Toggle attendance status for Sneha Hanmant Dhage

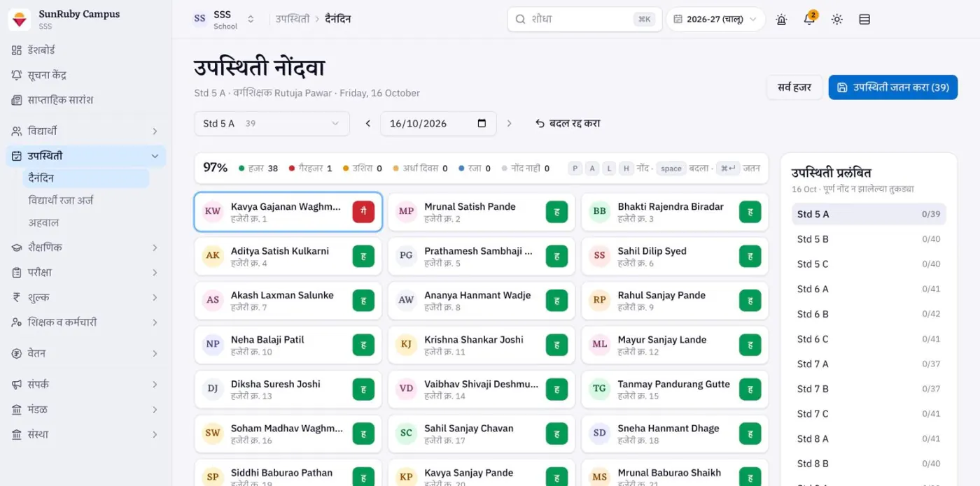pyautogui.click(x=750, y=433)
